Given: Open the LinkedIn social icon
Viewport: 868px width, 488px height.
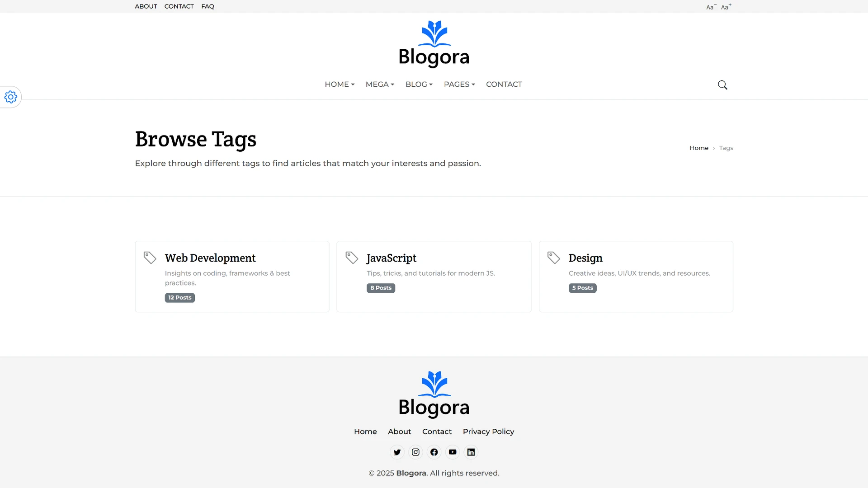Looking at the screenshot, I should [471, 452].
